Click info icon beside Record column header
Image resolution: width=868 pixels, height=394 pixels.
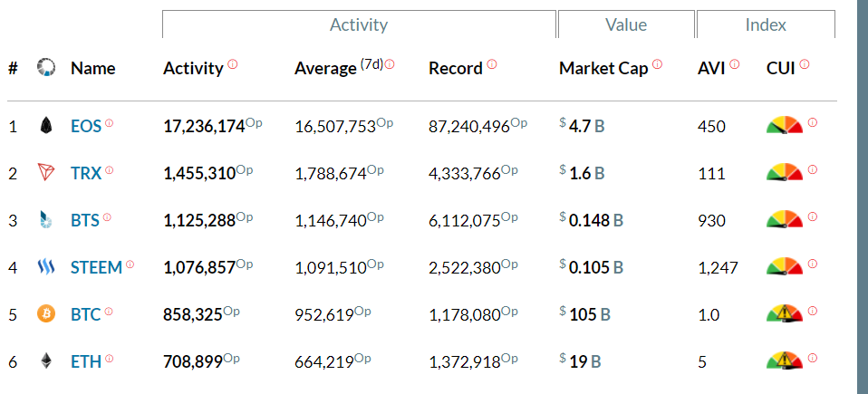click(492, 64)
